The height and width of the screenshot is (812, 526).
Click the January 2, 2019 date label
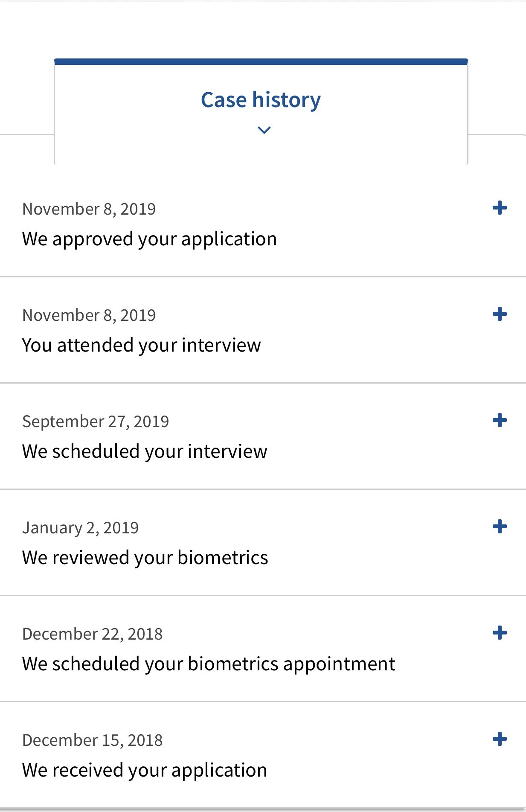[x=80, y=528]
